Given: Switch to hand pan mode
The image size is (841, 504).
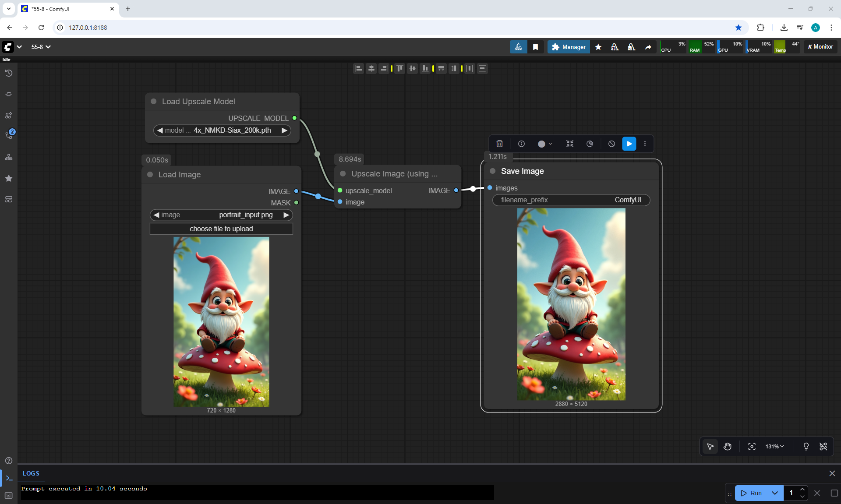Looking at the screenshot, I should click(728, 446).
